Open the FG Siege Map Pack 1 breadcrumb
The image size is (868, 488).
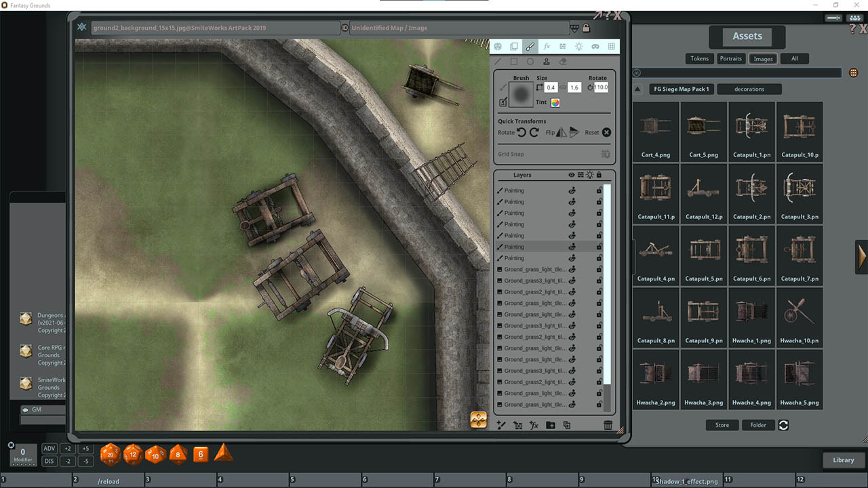(681, 89)
